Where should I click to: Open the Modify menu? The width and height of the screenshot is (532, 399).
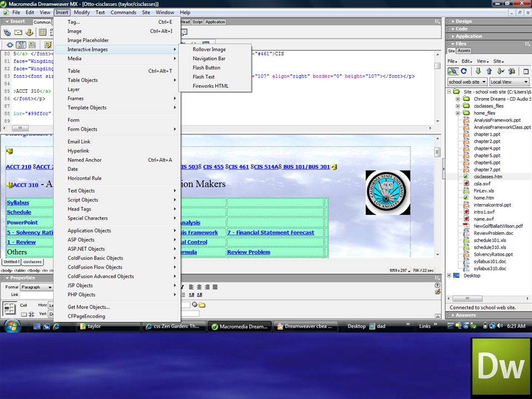[82, 13]
